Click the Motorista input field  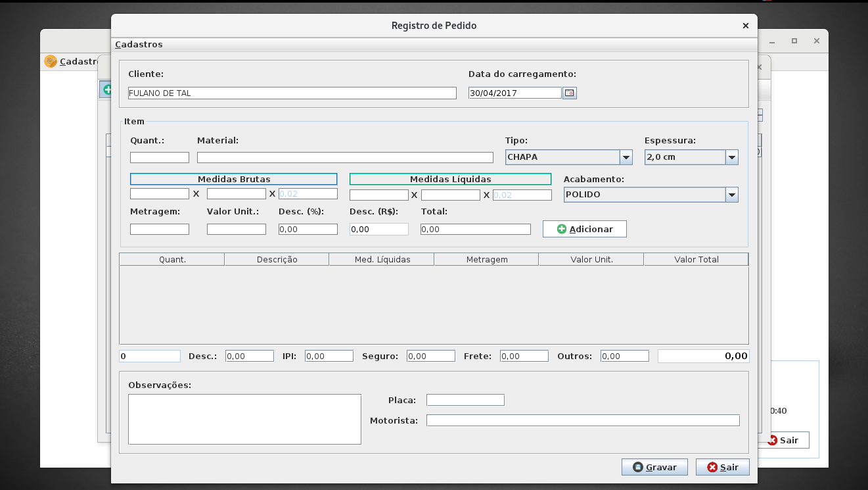pyautogui.click(x=583, y=420)
